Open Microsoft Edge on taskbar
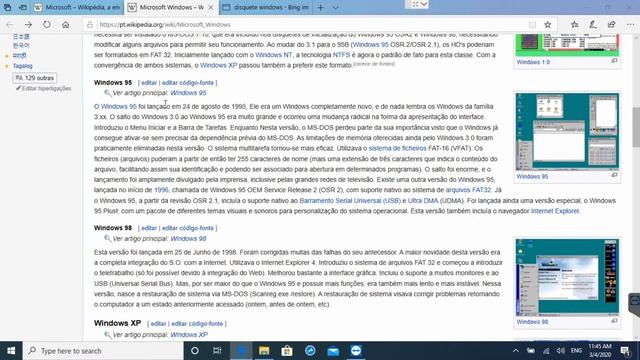Screen dimensions: 640x360 click(241, 351)
